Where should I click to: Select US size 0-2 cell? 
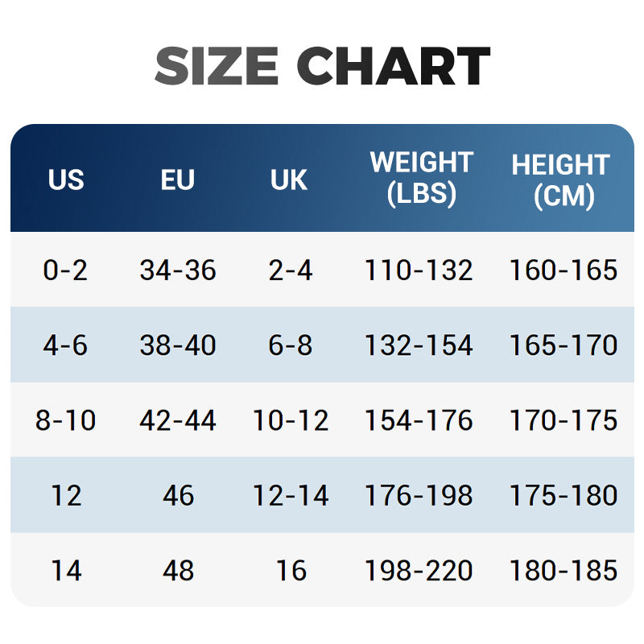coord(66,270)
